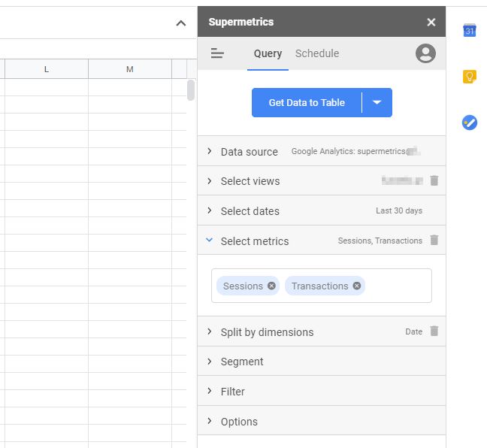
Task: Collapse the spreadsheet toolbar with up chevron
Action: pos(181,23)
